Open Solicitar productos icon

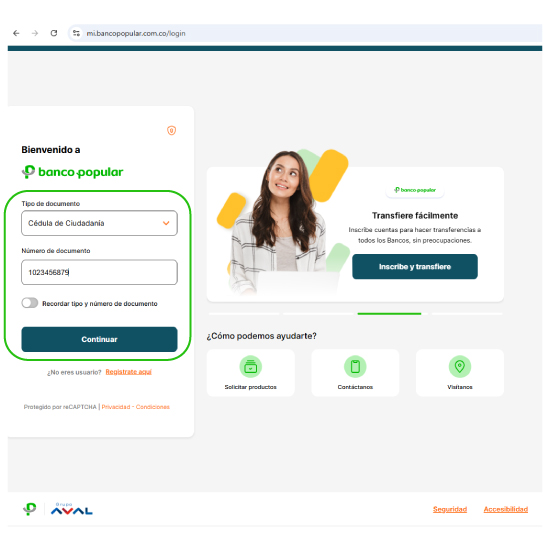pyautogui.click(x=250, y=367)
